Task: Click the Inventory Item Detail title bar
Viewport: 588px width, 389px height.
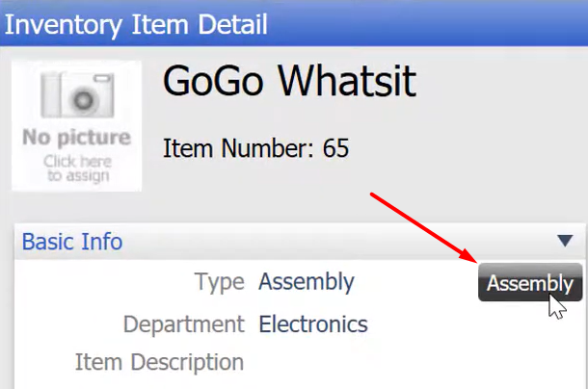Action: 294,23
